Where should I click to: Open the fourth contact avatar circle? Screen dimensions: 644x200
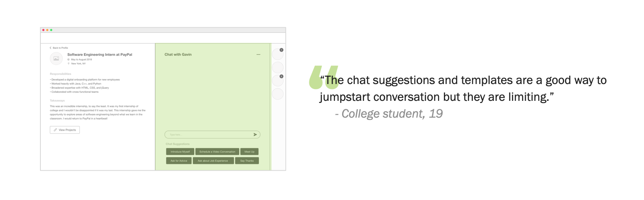278,94
